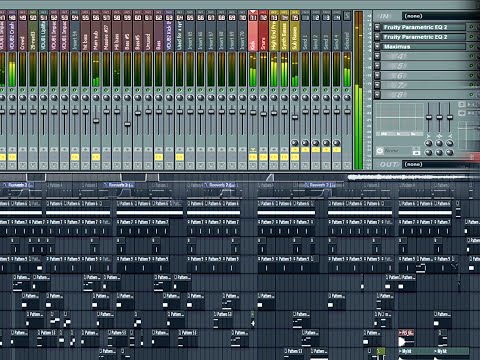Click the master output level meter

(358, 90)
